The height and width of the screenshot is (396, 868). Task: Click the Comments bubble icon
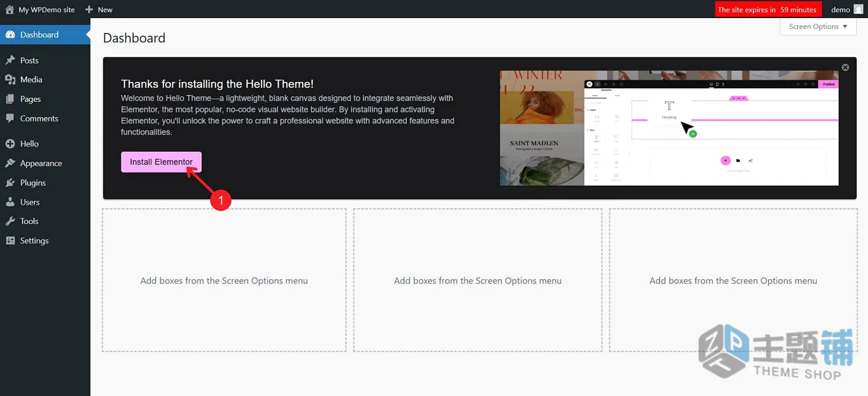tap(10, 118)
